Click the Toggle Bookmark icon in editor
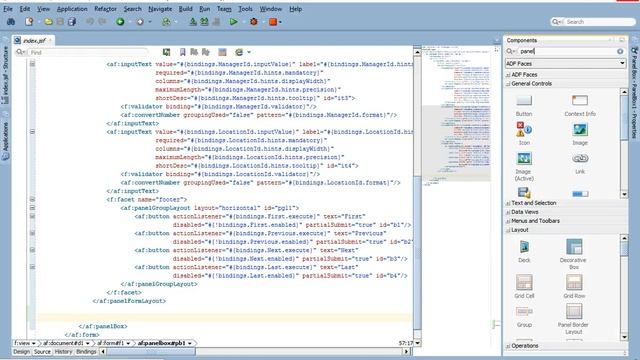This screenshot has height=360, width=640. coord(182,52)
